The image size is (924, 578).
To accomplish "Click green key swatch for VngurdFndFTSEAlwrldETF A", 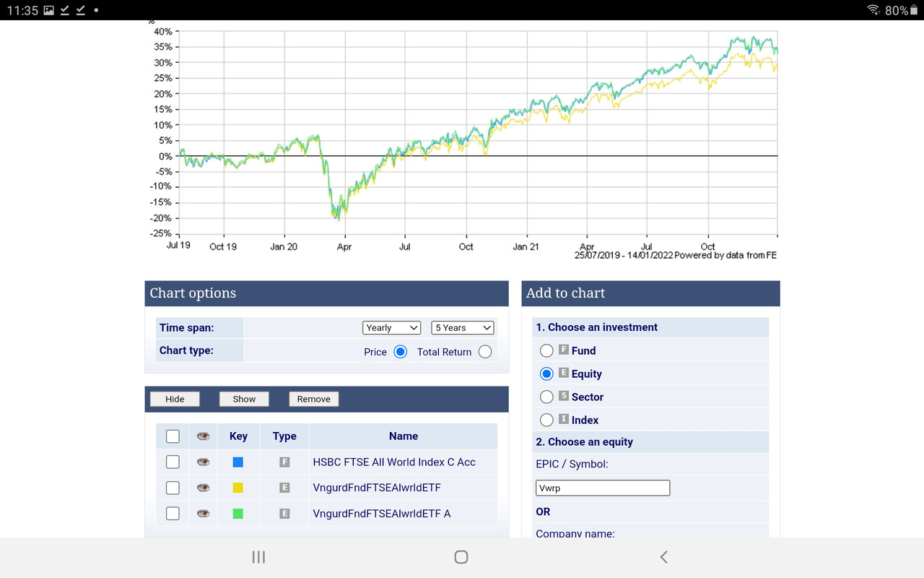I will [238, 514].
